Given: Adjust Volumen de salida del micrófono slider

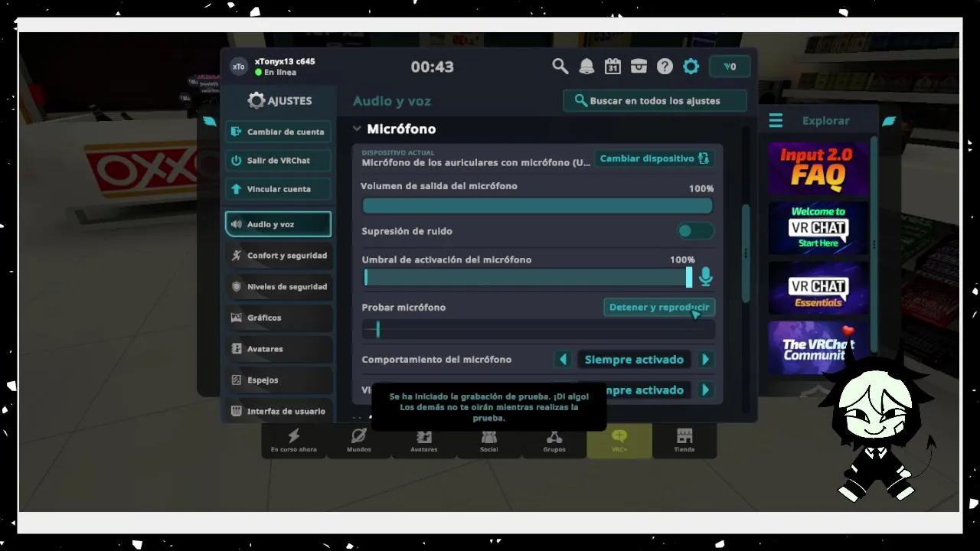Looking at the screenshot, I should click(x=537, y=206).
